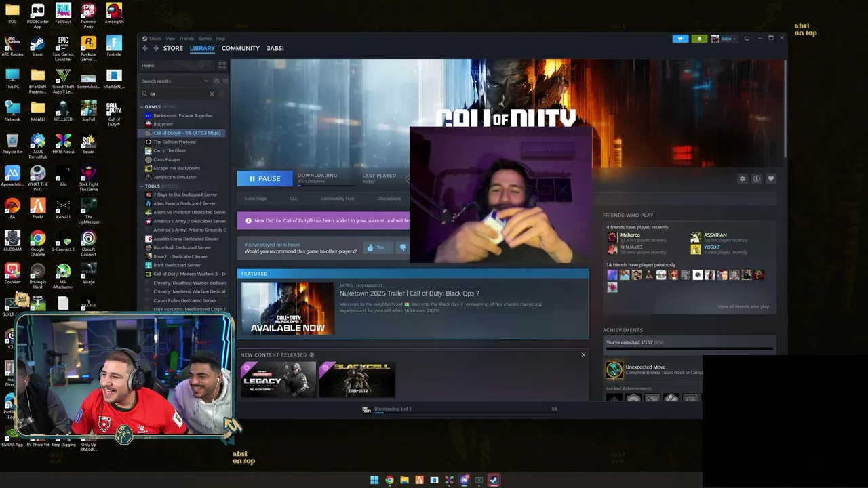Open Epic Games Launcher desktop shortcut
The image size is (868, 488).
point(63,49)
